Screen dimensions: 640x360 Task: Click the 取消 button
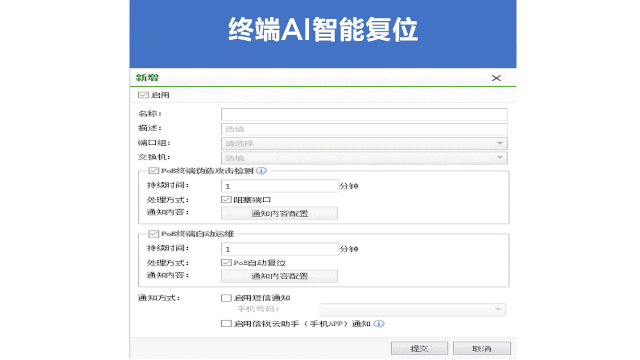[x=482, y=349]
